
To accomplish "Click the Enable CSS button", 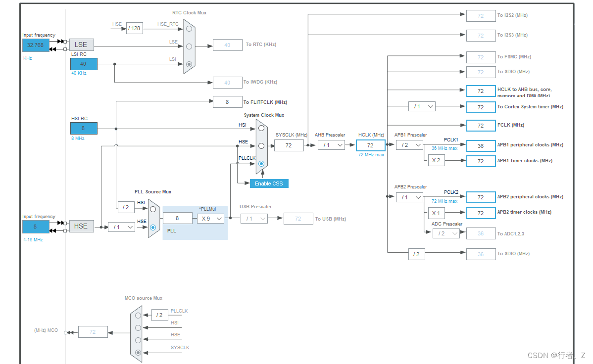I will pyautogui.click(x=269, y=183).
